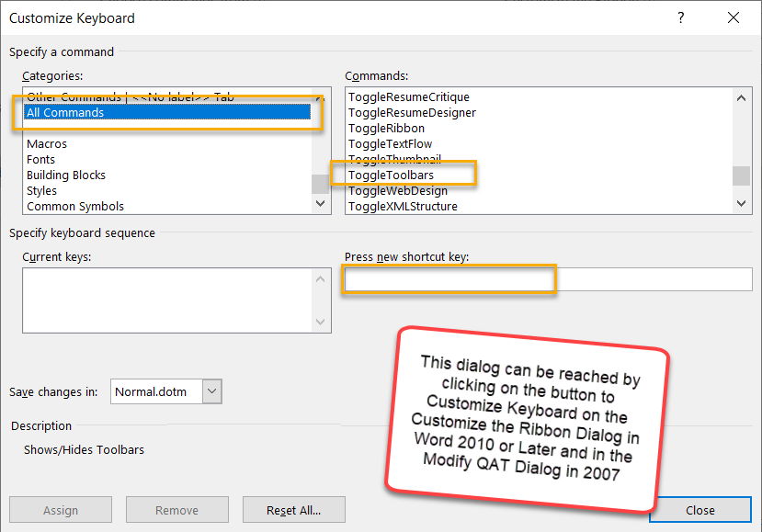The height and width of the screenshot is (532, 762).
Task: Select All Commands in Categories list
Action: (x=167, y=112)
